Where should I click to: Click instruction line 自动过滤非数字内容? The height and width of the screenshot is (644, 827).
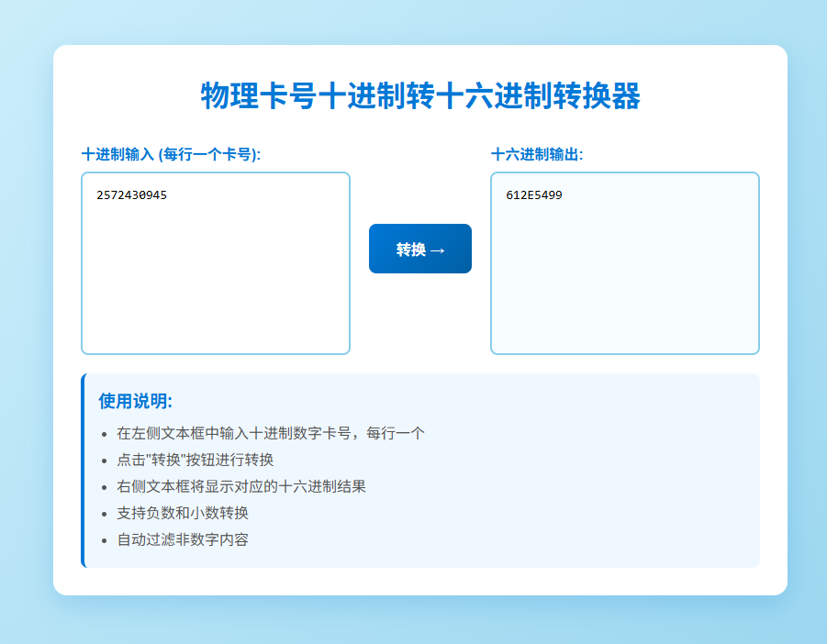(183, 539)
